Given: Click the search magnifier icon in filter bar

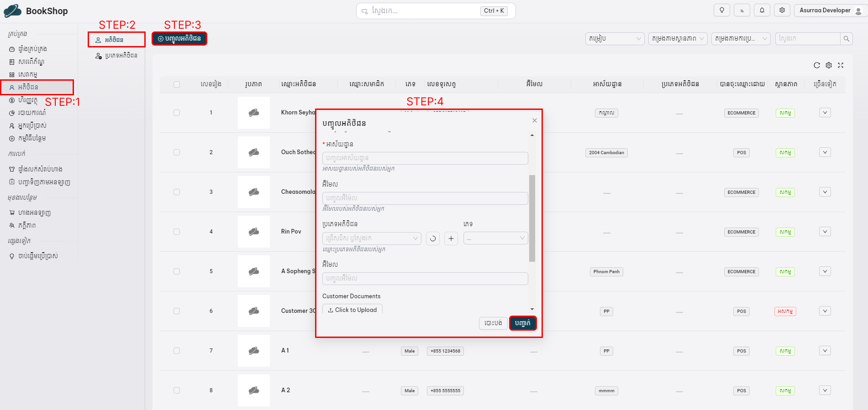Looking at the screenshot, I should tap(847, 39).
